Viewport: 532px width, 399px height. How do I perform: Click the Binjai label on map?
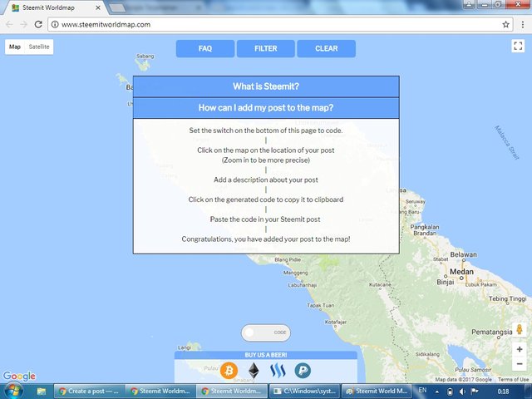[x=446, y=283]
